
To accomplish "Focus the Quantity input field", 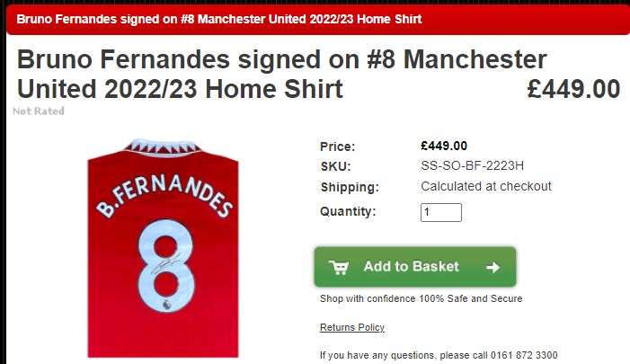I will (440, 212).
